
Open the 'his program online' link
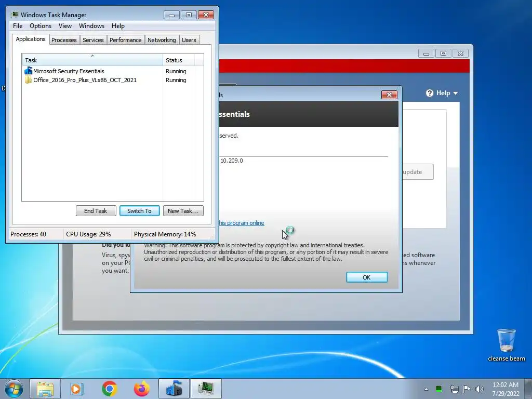[x=241, y=223]
